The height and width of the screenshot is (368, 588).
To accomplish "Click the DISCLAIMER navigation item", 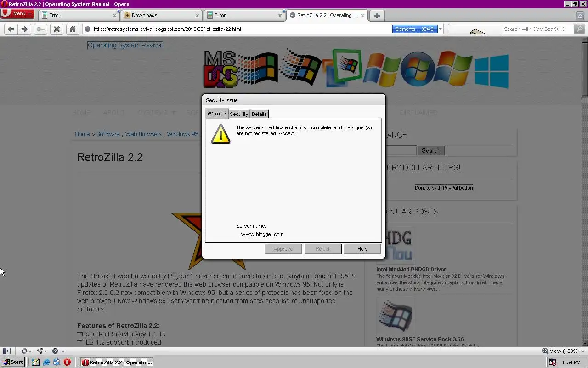I will pyautogui.click(x=418, y=113).
